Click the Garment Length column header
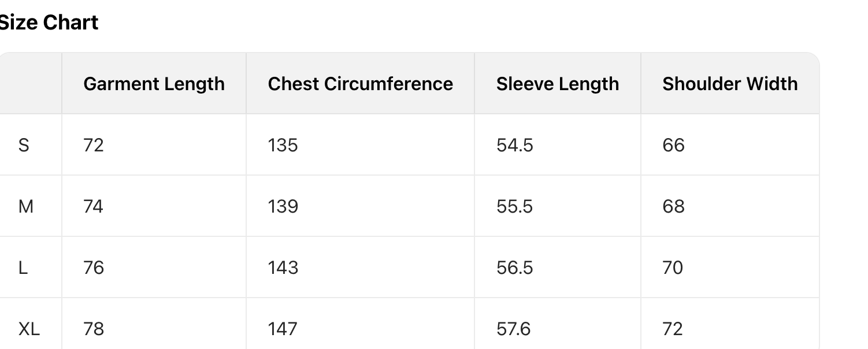868x349 pixels. pos(154,84)
